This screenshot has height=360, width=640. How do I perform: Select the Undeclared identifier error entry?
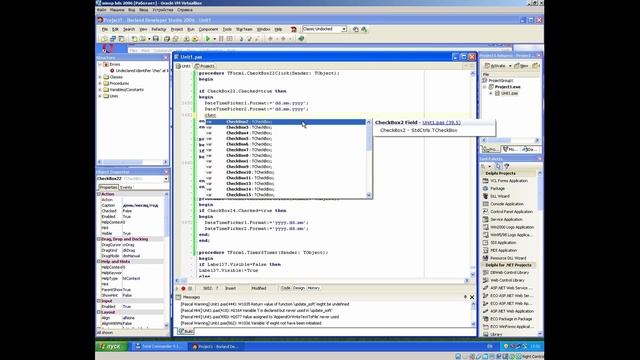139,71
